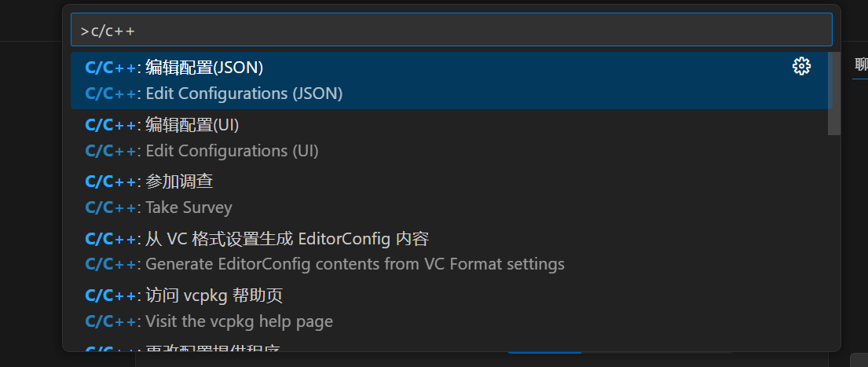Run the 'Take Survey' entry

tap(189, 207)
